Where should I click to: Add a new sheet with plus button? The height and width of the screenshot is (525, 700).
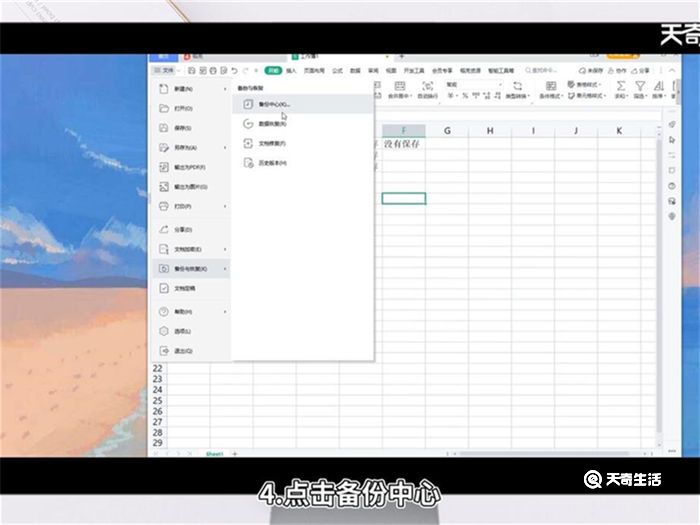tap(235, 454)
